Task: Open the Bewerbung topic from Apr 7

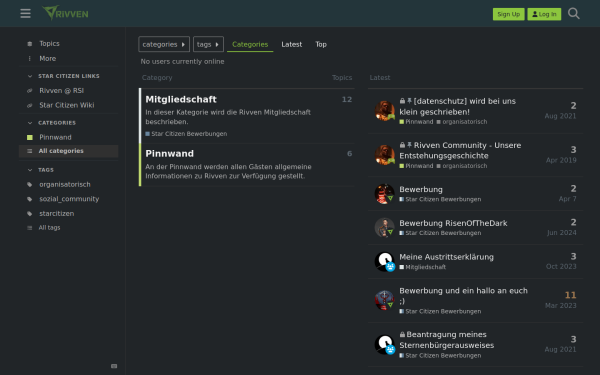Action: [421, 189]
